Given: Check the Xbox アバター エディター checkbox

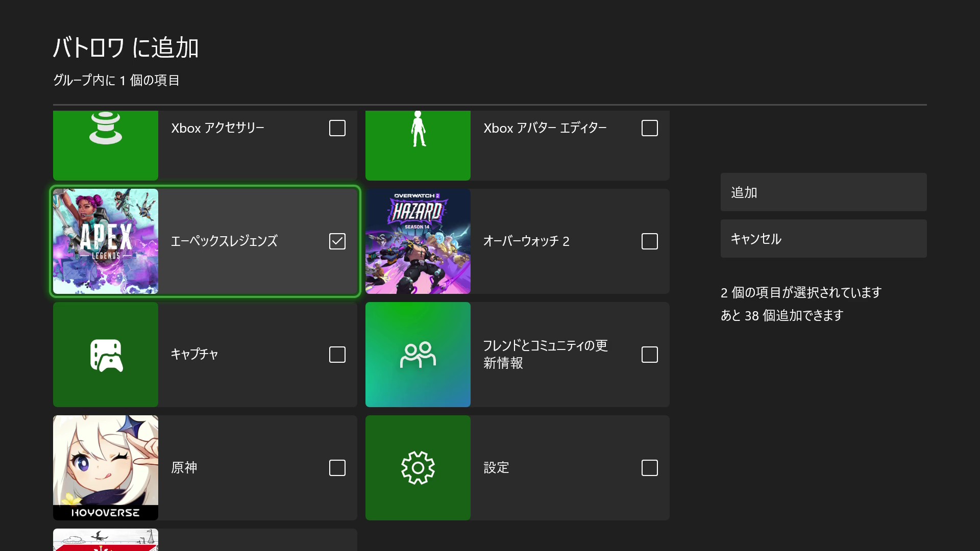Looking at the screenshot, I should tap(650, 128).
